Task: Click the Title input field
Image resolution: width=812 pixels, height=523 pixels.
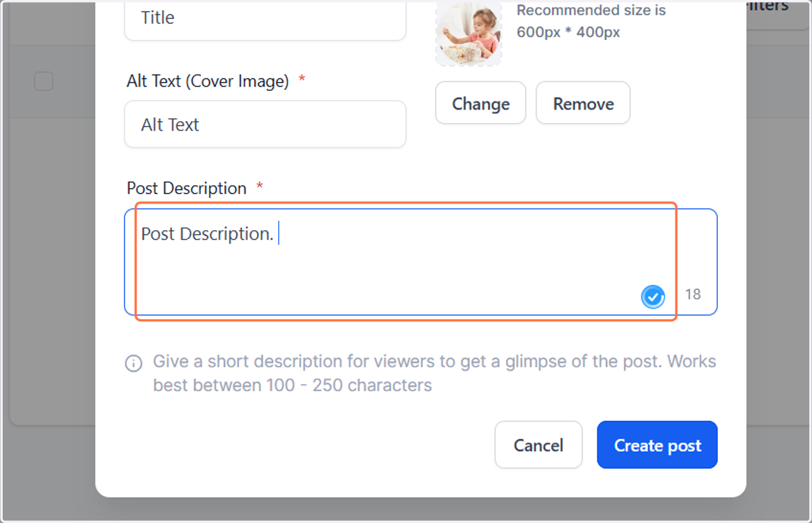Action: 265,19
